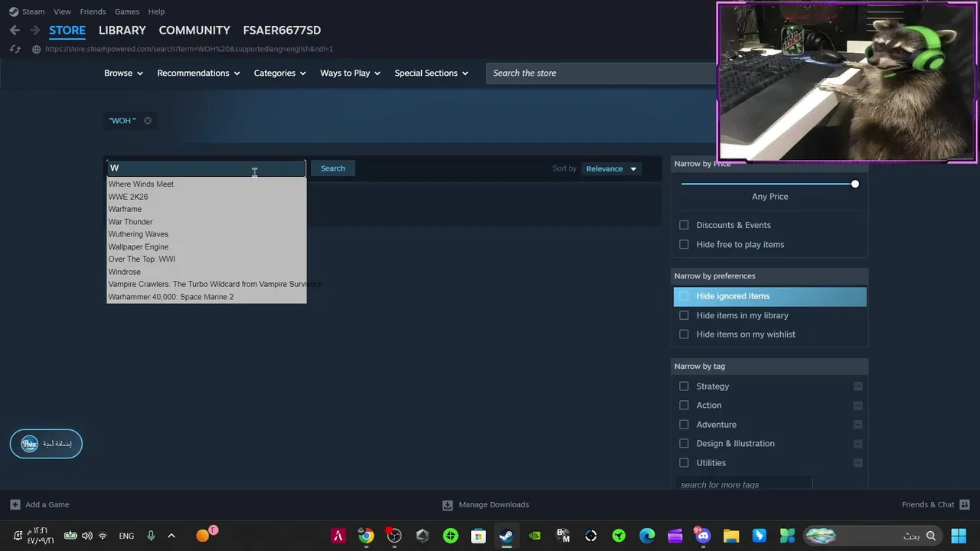Viewport: 980px width, 551px height.
Task: Enable the Discounts & Events checkbox
Action: (x=684, y=225)
